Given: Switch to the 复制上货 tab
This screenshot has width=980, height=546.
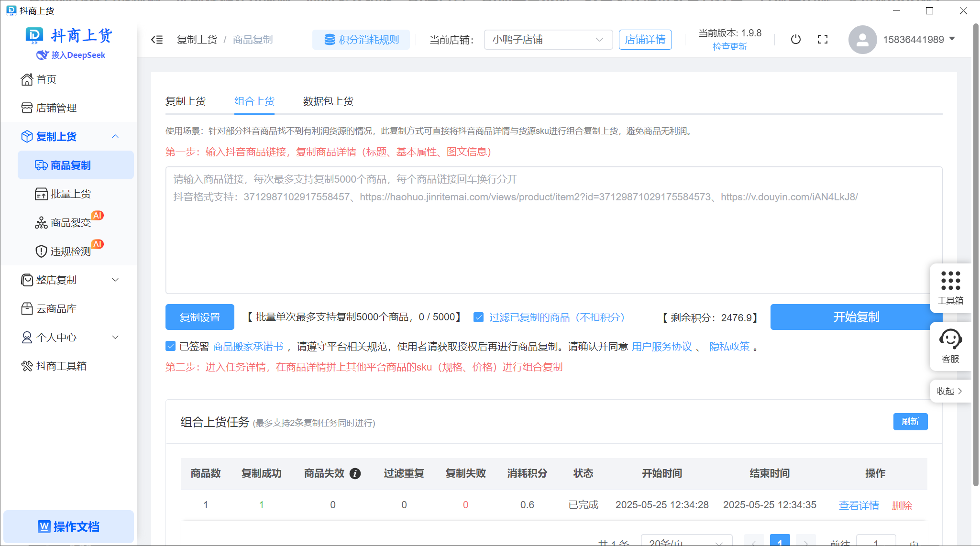Looking at the screenshot, I should [x=186, y=101].
